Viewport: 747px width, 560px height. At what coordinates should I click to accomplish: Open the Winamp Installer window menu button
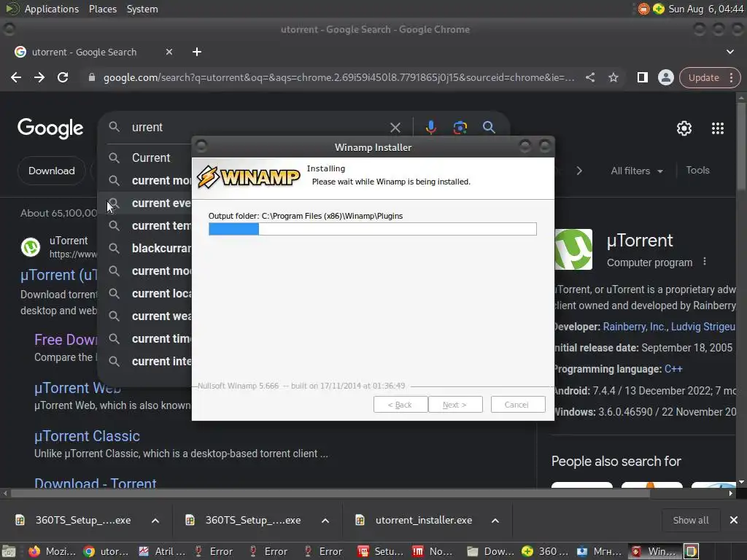(201, 146)
